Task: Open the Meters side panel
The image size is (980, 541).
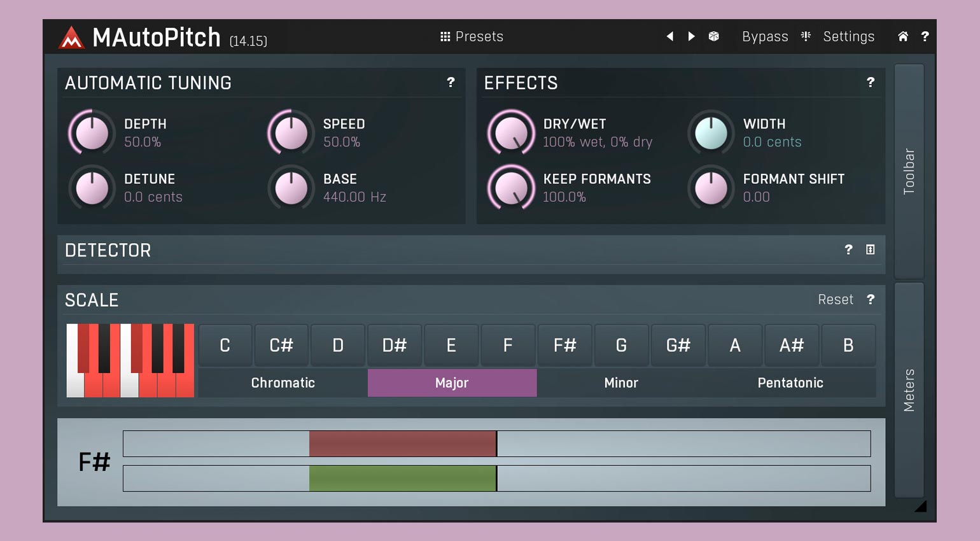Action: tap(909, 390)
